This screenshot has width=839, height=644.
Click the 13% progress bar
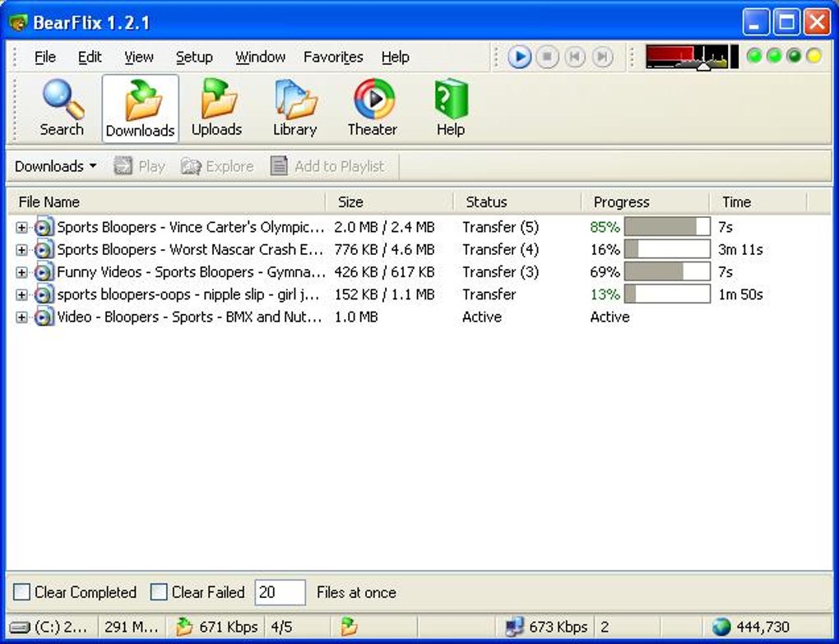point(667,294)
